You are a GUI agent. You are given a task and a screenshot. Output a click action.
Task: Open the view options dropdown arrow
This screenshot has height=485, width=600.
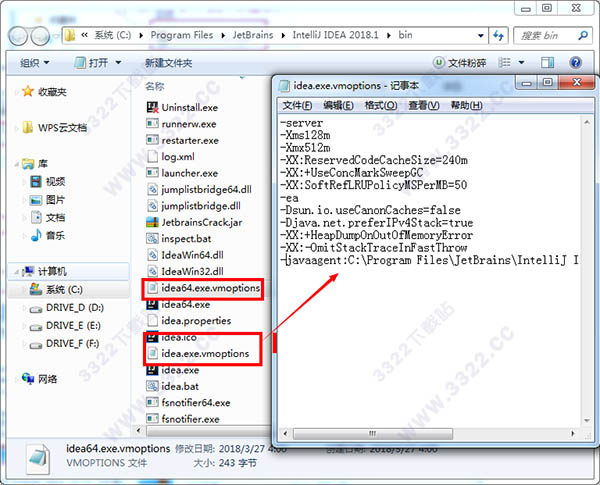pos(521,62)
